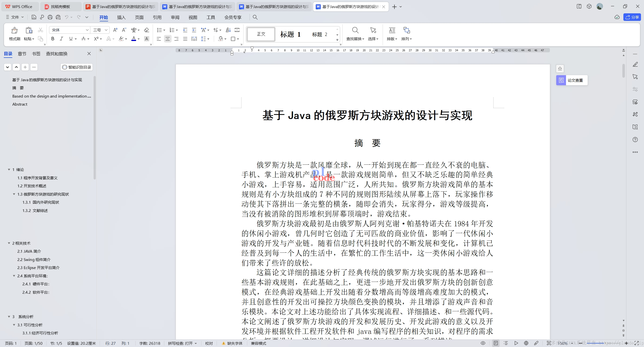Screen dimensions: 644x347
Task: Toggle Strikethrough formatting
Action: [x=84, y=39]
